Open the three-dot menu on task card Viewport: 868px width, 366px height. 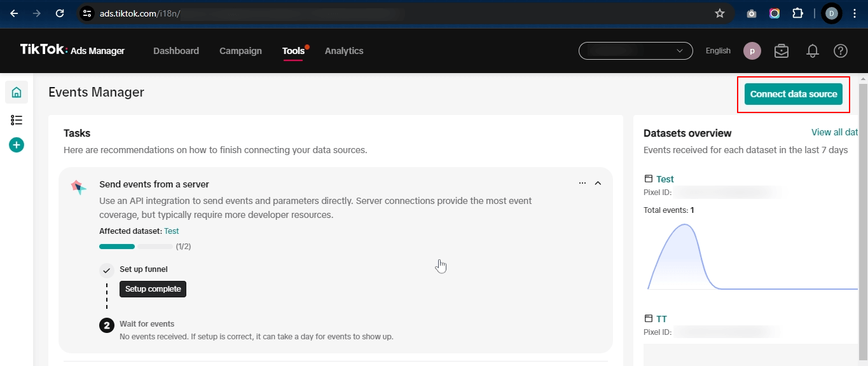(x=582, y=183)
